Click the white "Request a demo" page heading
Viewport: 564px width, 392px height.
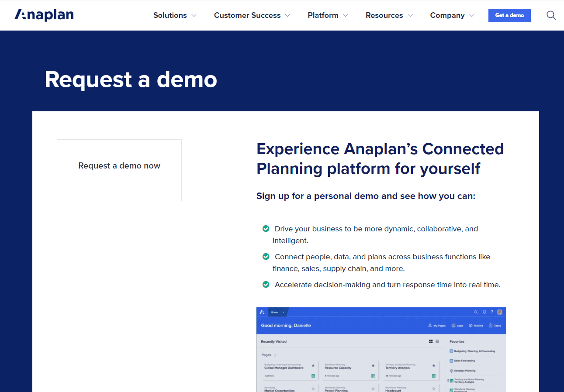(x=131, y=79)
